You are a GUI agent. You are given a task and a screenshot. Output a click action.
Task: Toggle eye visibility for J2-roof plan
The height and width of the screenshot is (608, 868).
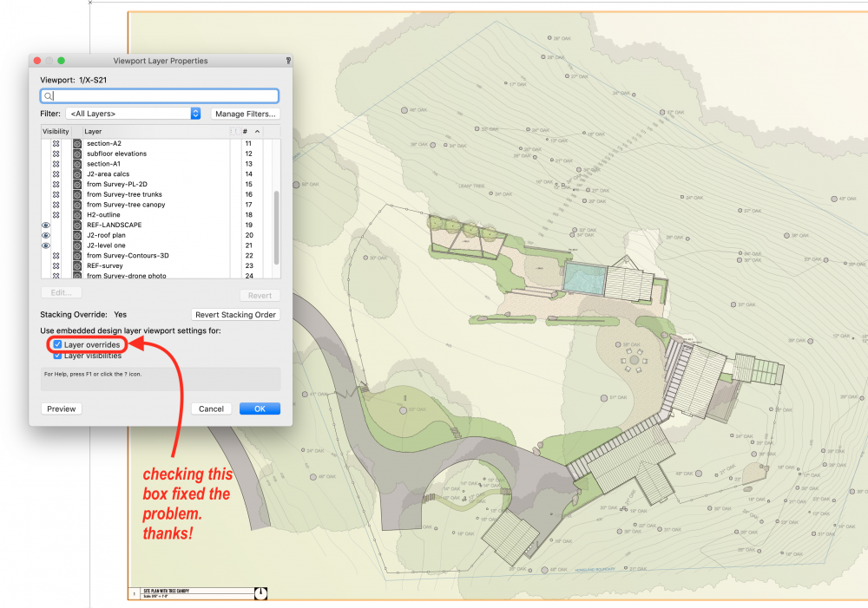click(x=46, y=235)
